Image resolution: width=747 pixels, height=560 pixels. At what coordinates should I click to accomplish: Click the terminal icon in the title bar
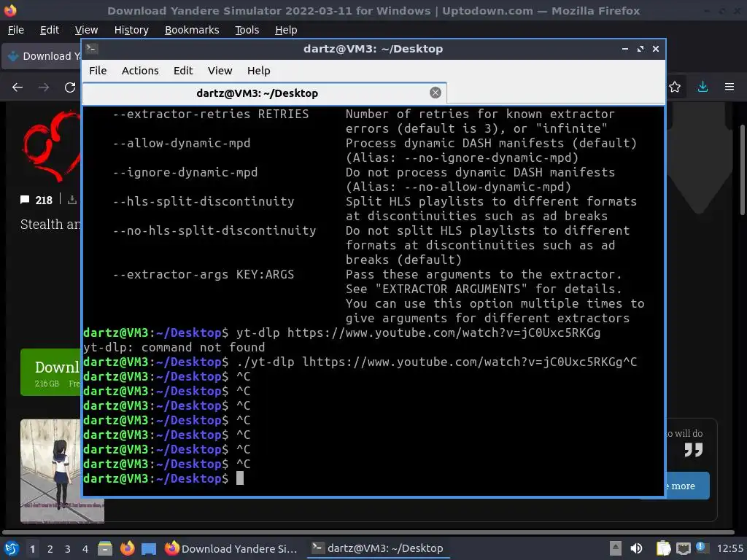point(92,48)
